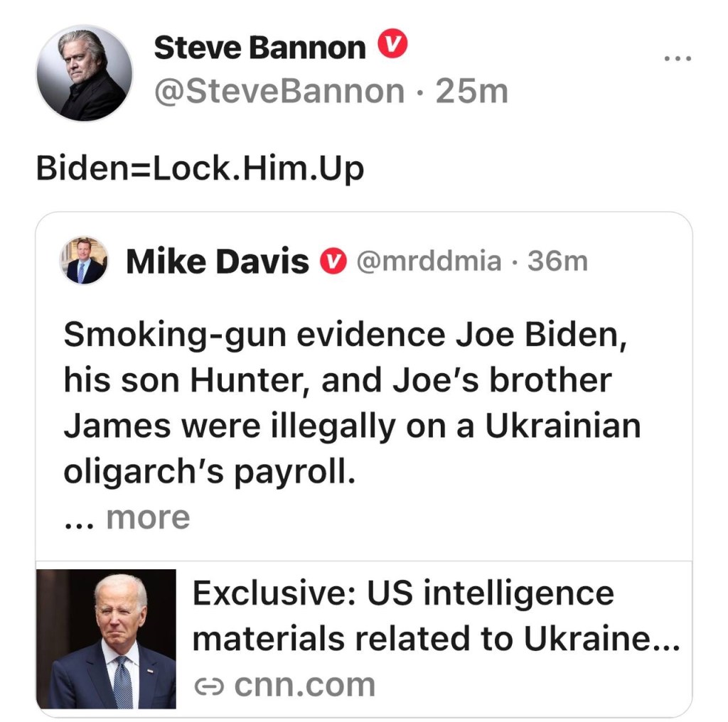Open the three-dot post options menu
Screen dimensions: 728x722
[x=678, y=59]
